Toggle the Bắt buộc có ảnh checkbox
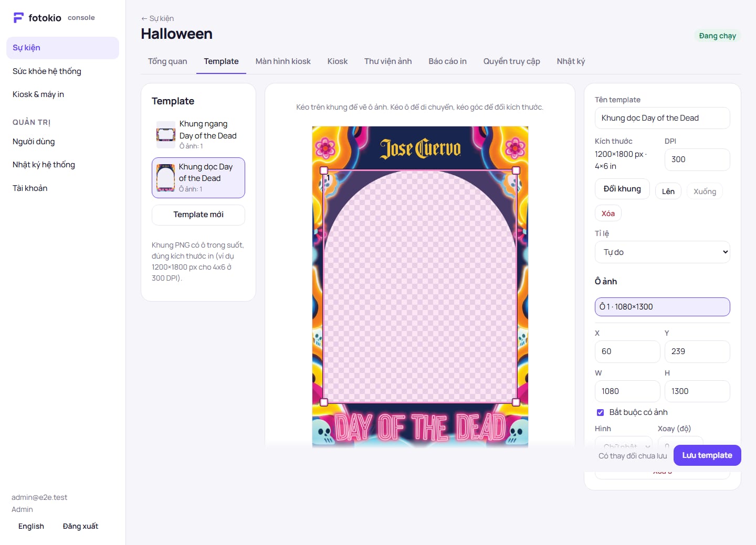 (600, 412)
